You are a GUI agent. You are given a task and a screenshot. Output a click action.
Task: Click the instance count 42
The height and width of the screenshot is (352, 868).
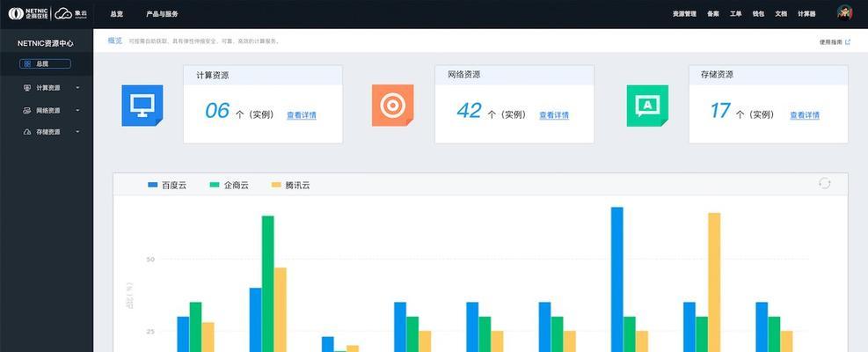tap(469, 111)
